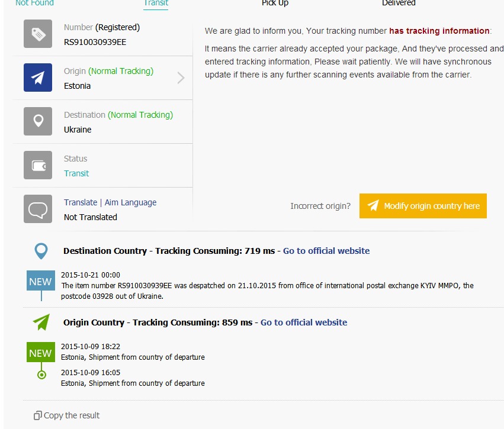Click the 2015-10-09 16:05 timestamp
This screenshot has height=429, width=504.
coord(91,373)
